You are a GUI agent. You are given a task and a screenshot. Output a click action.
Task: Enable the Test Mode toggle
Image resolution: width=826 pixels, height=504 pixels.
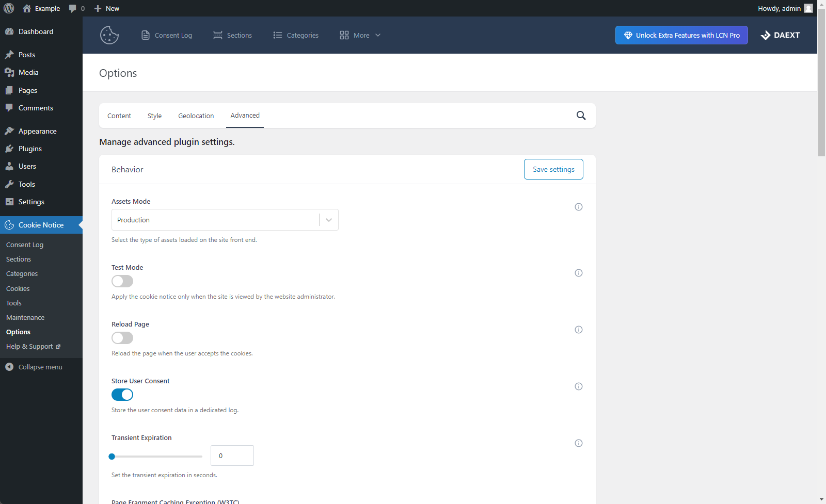tap(122, 281)
